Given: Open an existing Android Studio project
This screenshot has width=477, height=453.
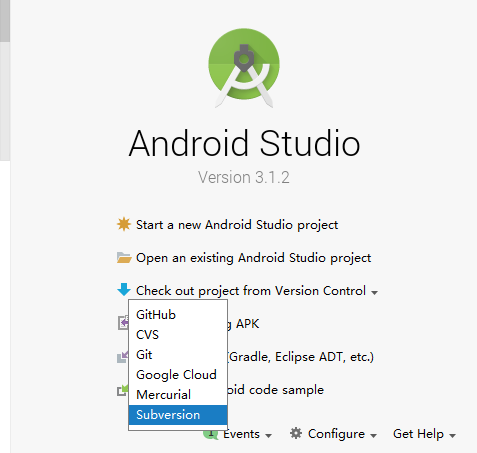Looking at the screenshot, I should coord(253,258).
